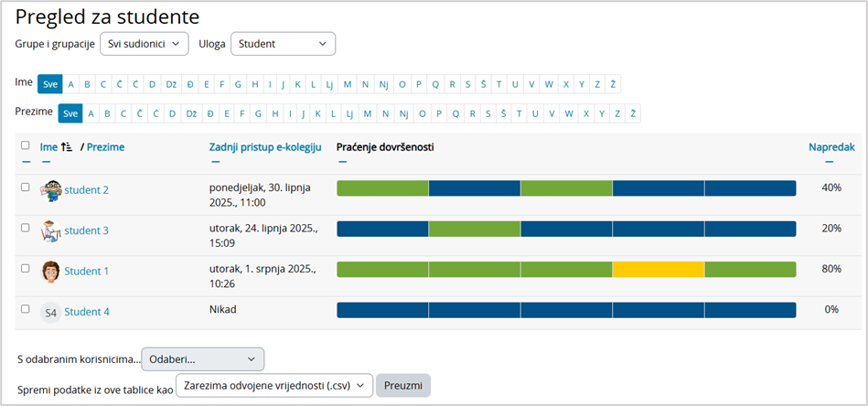Screen dimensions: 868x406
Task: Open the Grupe i grupacije dropdown
Action: click(144, 44)
